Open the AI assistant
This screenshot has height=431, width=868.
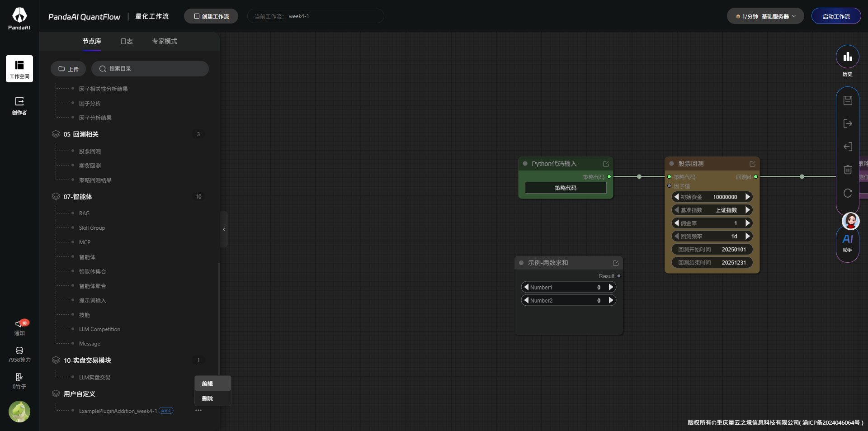(848, 242)
